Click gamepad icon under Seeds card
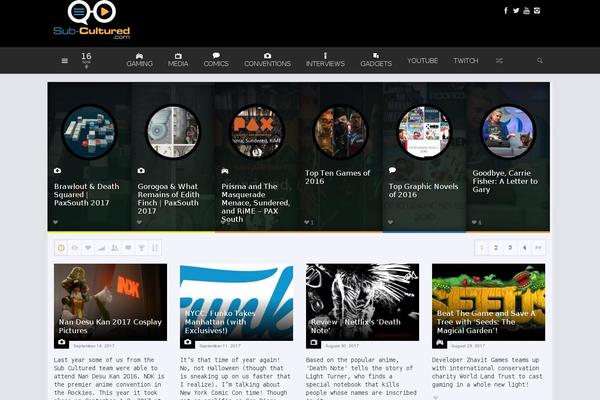The width and height of the screenshot is (600, 400). 440,342
